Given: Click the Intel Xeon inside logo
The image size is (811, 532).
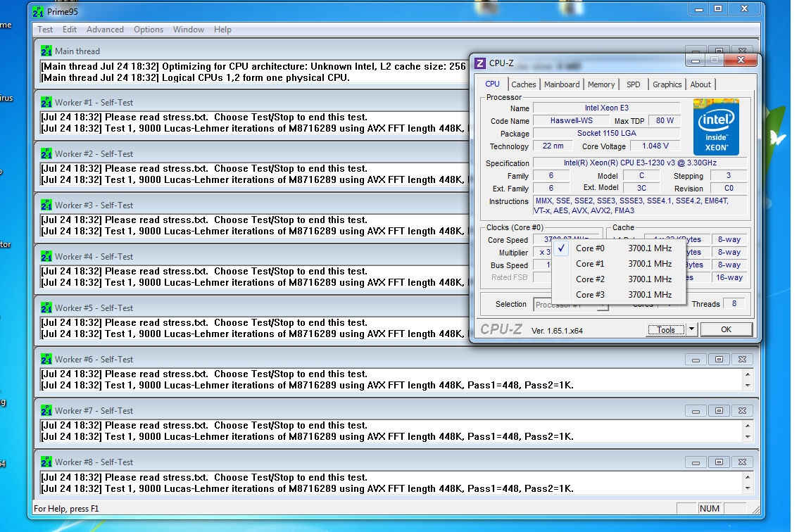Looking at the screenshot, I should (716, 127).
